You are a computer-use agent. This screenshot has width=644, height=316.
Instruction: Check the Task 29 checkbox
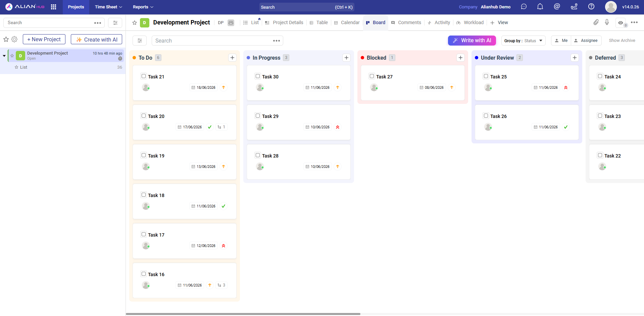258,116
